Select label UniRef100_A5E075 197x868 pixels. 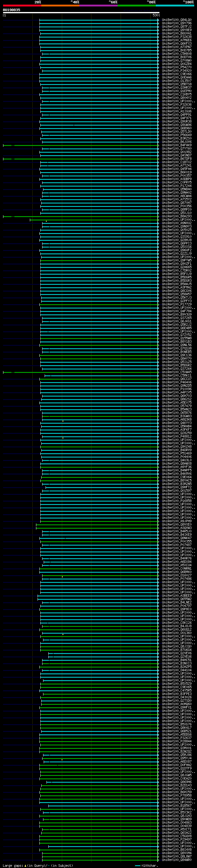pos(177,402)
